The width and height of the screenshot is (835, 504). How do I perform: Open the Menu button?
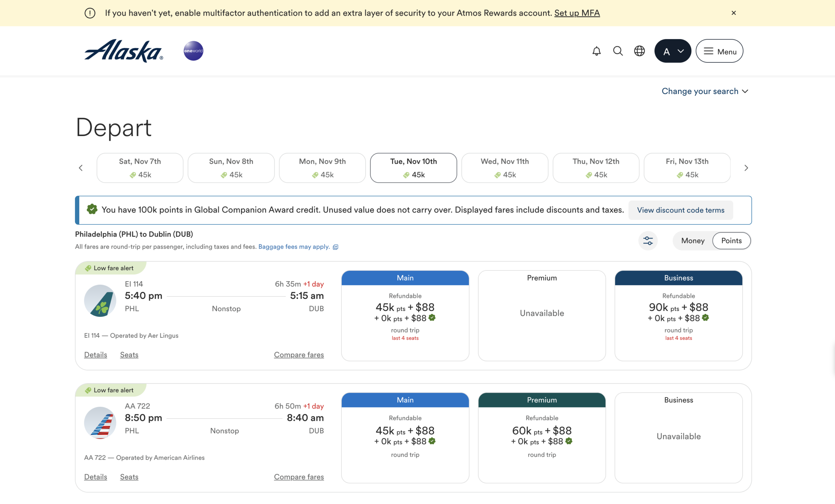coord(720,51)
